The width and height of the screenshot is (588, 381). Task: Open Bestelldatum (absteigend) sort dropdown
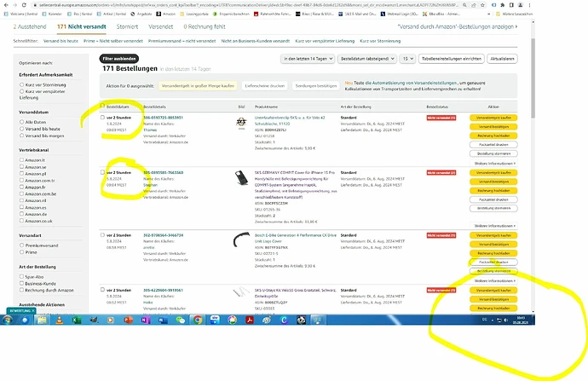[367, 59]
